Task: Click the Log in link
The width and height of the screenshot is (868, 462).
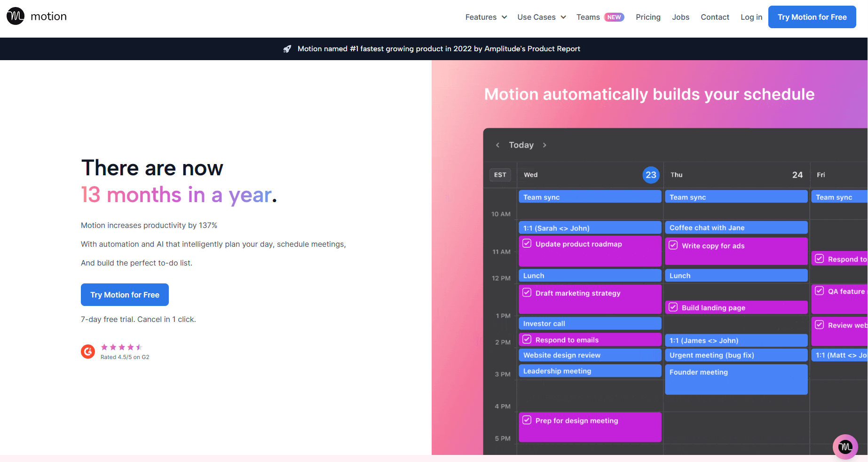Action: [x=751, y=17]
